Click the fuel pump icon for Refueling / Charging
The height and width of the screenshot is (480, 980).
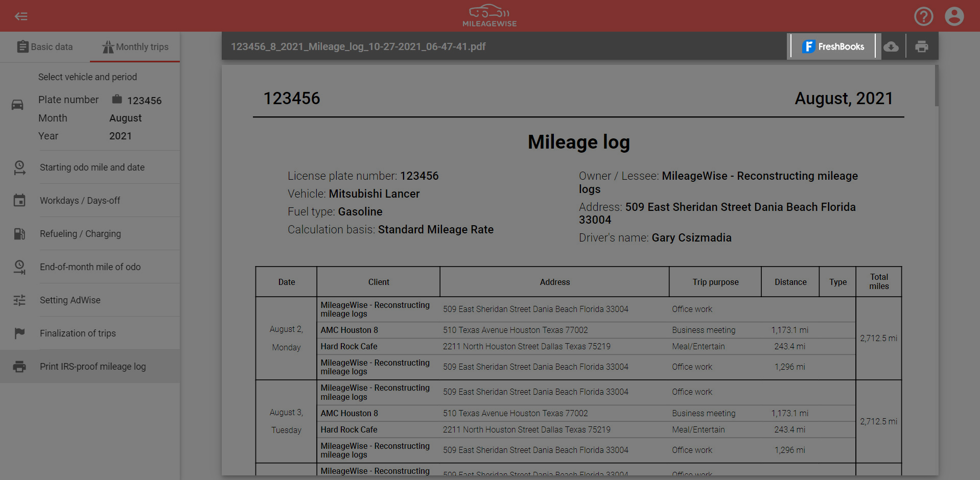coord(19,233)
